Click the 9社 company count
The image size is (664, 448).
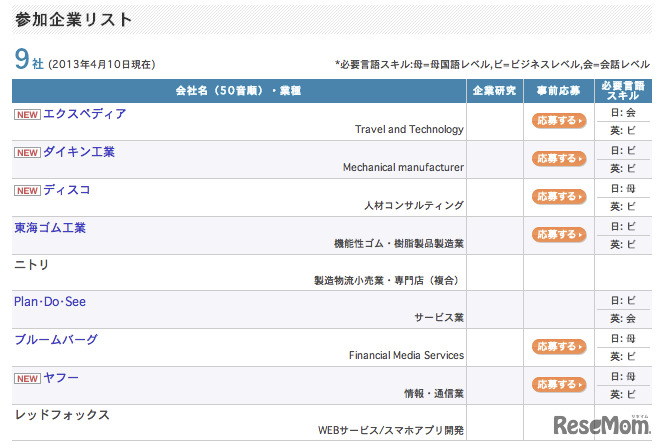(29, 59)
